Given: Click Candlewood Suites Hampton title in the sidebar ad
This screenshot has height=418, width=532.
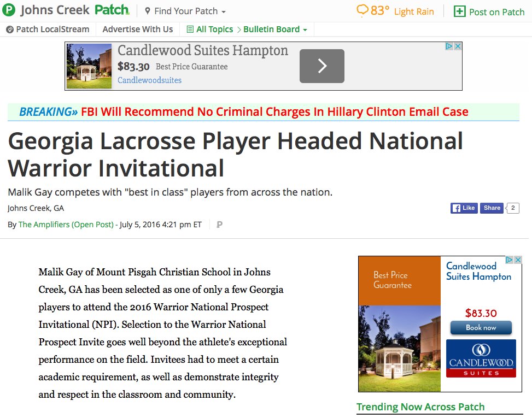Looking at the screenshot, I should (478, 271).
